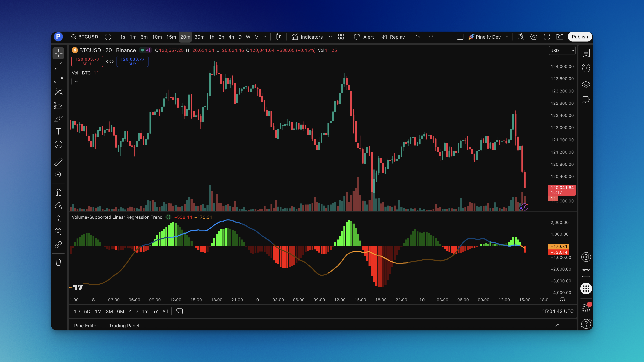Expand the Indicators dropdown arrow

click(x=330, y=37)
